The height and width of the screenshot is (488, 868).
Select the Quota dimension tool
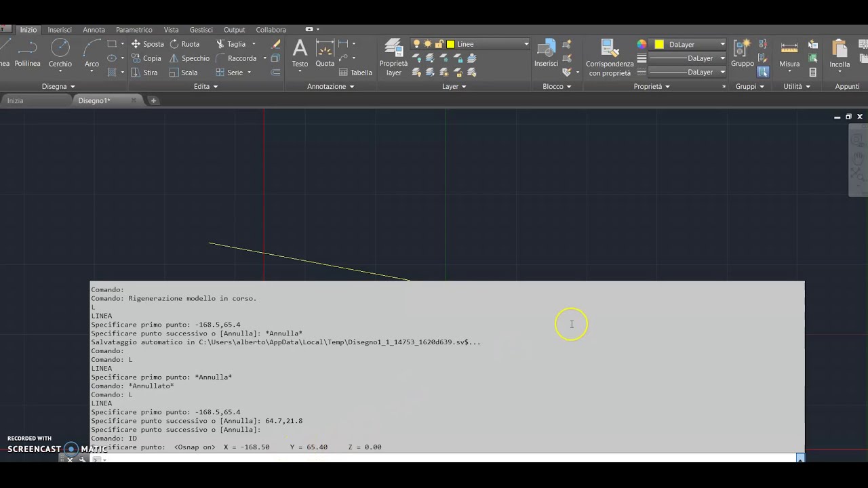pyautogui.click(x=325, y=54)
